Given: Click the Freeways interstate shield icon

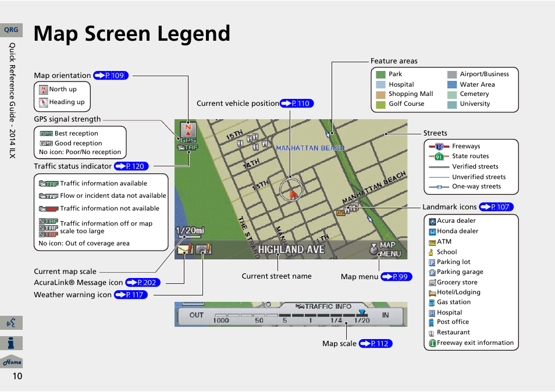Looking at the screenshot, I should coord(439,147).
